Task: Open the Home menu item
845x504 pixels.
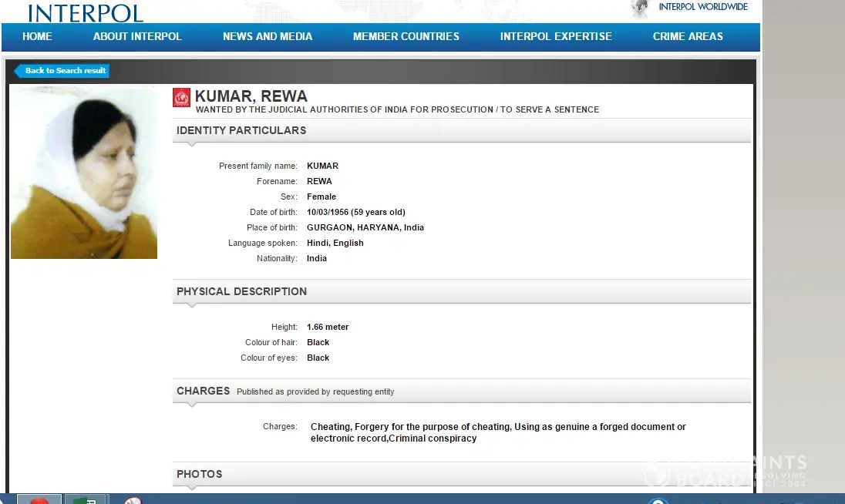Action: click(37, 36)
